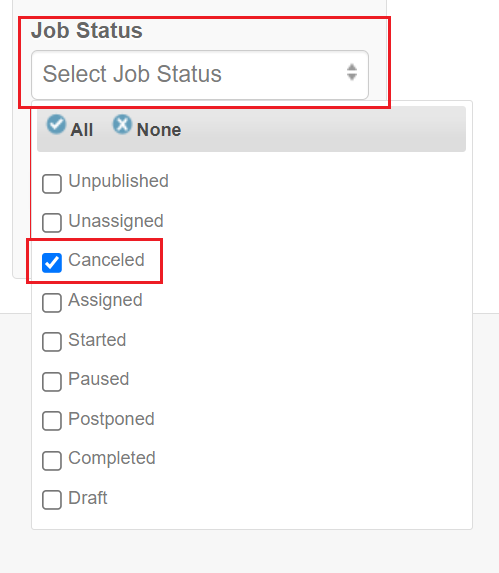This screenshot has height=573, width=499.
Task: Click the All text link
Action: coord(82,130)
